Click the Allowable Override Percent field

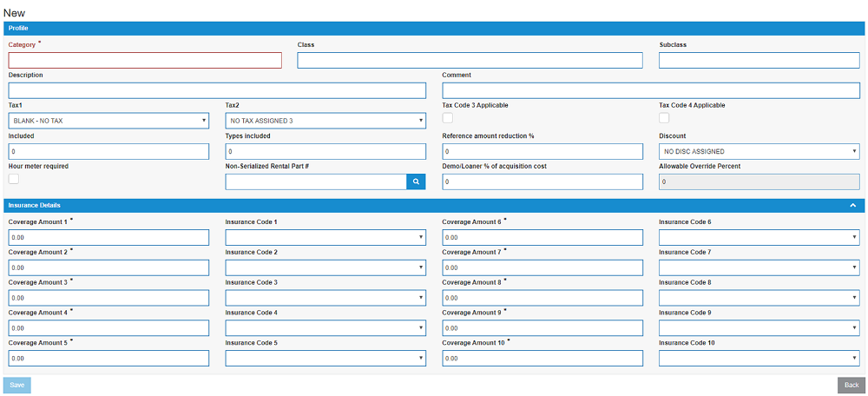point(759,181)
